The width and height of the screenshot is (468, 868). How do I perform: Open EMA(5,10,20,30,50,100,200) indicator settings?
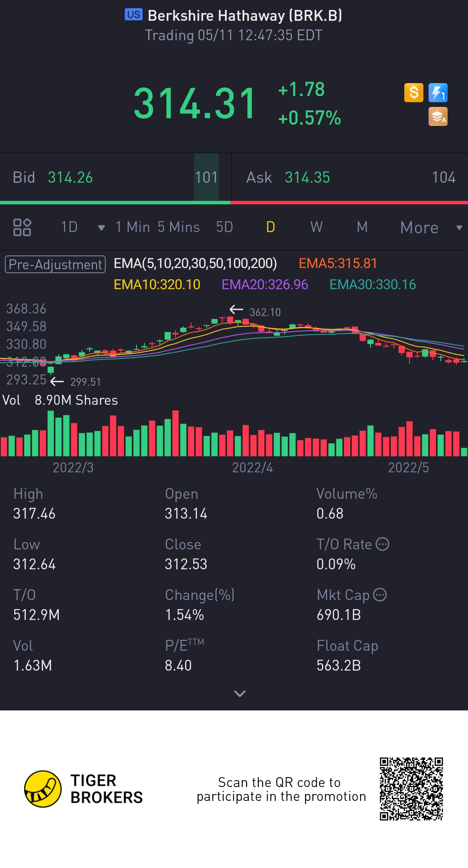pos(195,263)
